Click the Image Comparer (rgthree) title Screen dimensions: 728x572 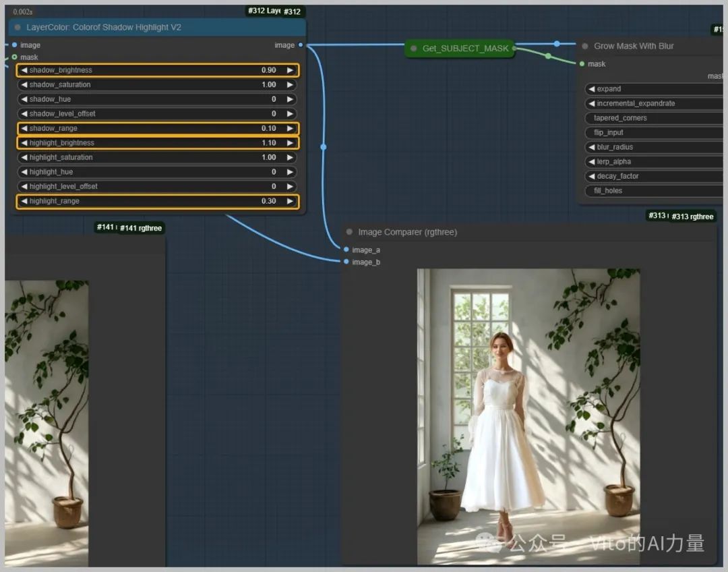coord(408,232)
